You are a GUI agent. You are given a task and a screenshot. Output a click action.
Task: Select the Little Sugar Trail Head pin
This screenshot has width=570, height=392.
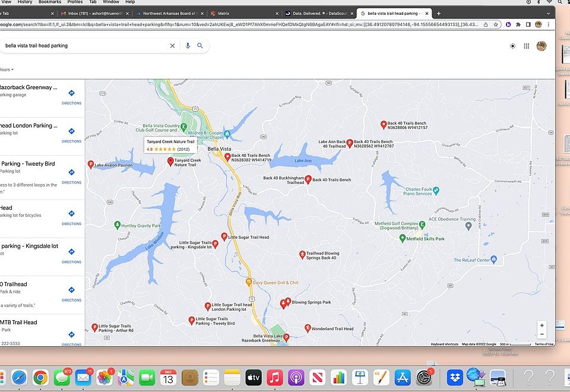click(x=224, y=237)
